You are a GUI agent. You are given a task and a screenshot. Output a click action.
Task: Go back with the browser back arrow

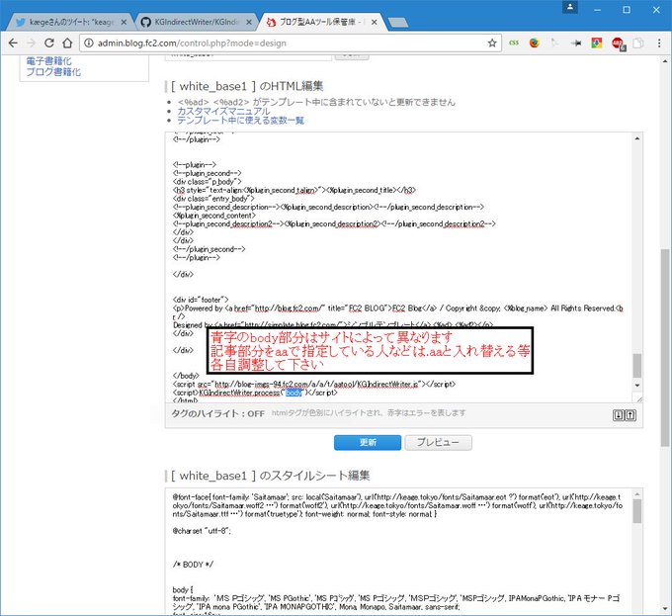pyautogui.click(x=13, y=43)
